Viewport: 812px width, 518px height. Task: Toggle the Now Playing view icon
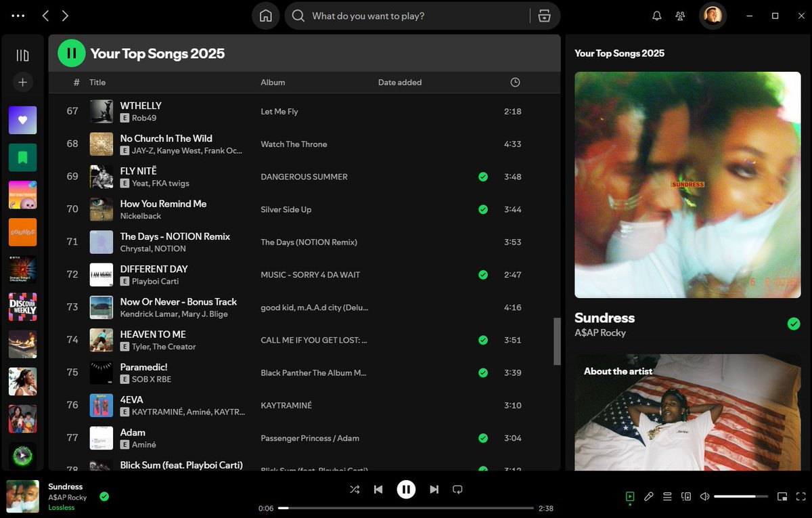pos(630,496)
